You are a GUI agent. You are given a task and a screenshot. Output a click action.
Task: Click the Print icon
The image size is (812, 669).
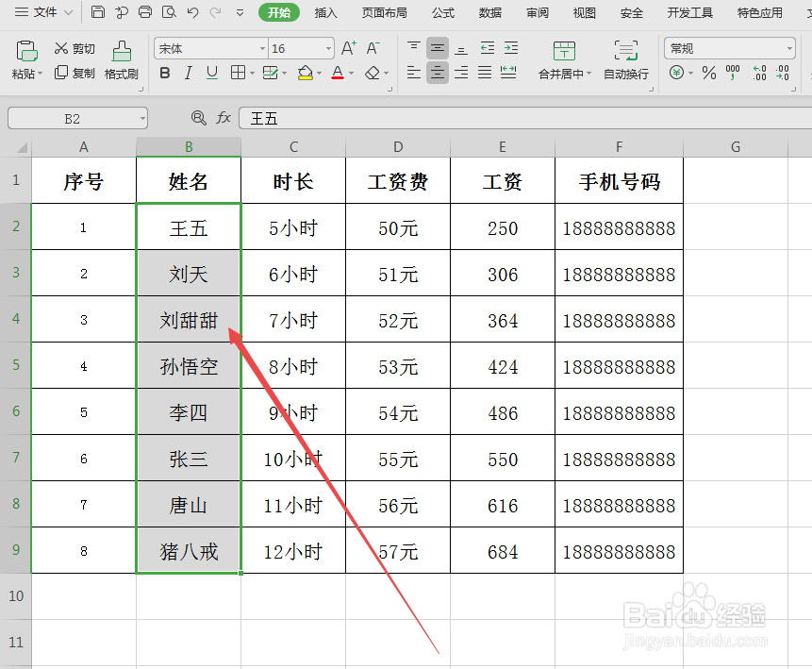[145, 12]
